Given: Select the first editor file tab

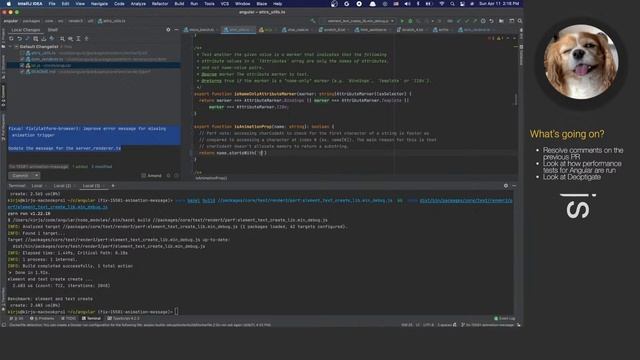Looking at the screenshot, I should 200,30.
